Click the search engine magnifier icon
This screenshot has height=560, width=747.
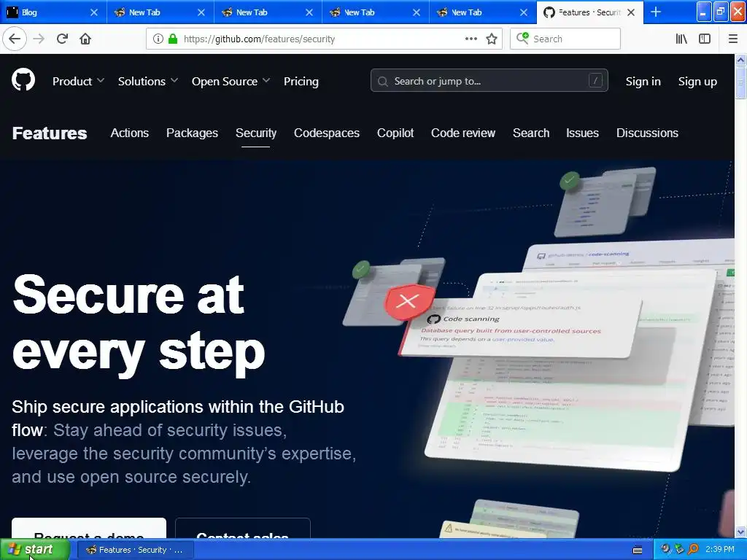click(x=522, y=38)
